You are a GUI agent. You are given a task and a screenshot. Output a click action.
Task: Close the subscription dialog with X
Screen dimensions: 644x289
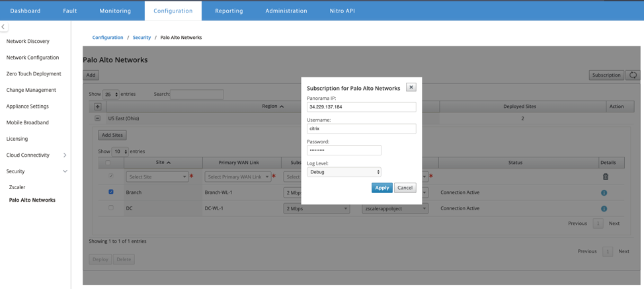(411, 87)
